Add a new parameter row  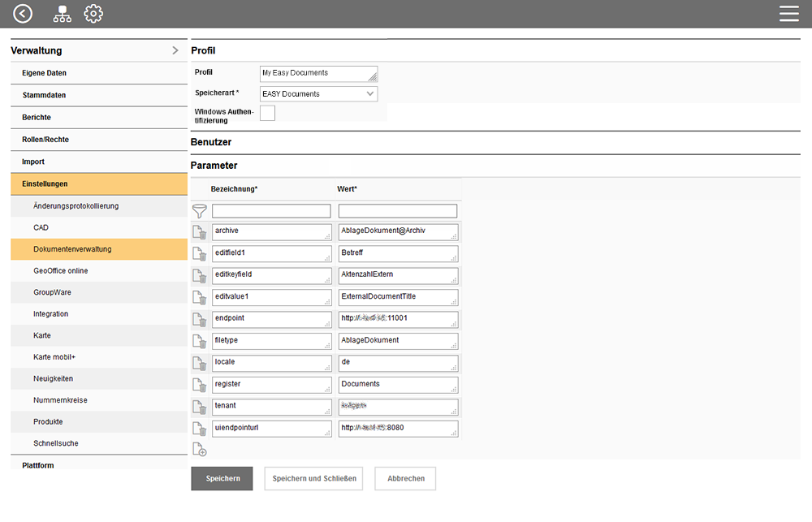coord(199,449)
